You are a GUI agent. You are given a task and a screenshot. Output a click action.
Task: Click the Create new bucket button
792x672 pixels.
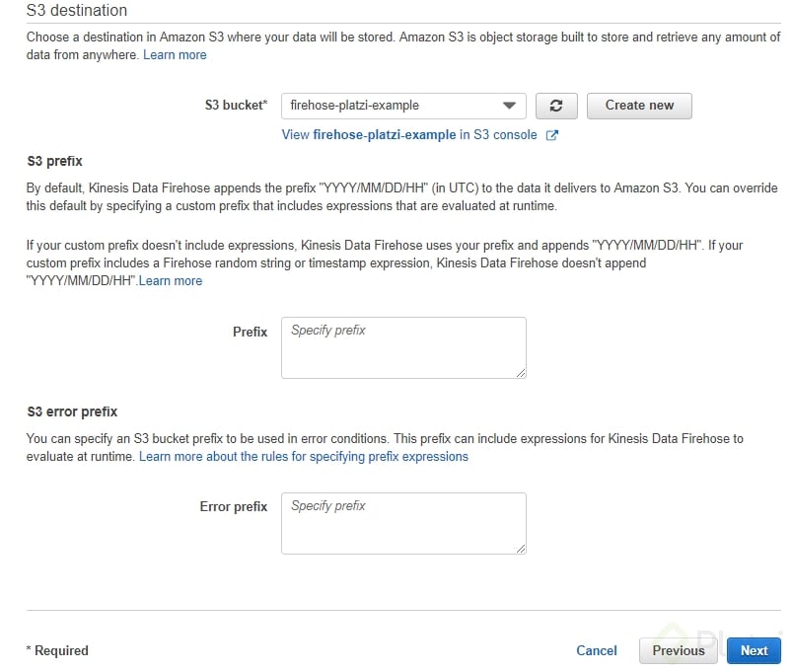[639, 106]
